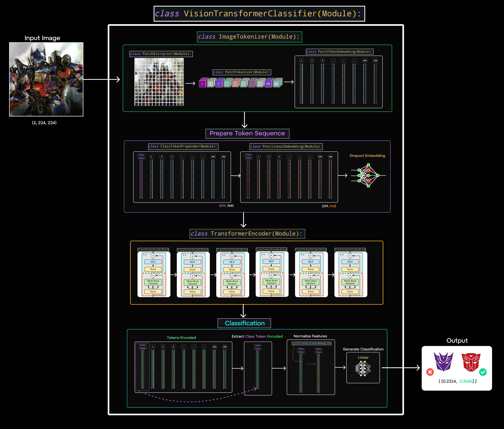Click the Tokens Encoded label

click(181, 338)
